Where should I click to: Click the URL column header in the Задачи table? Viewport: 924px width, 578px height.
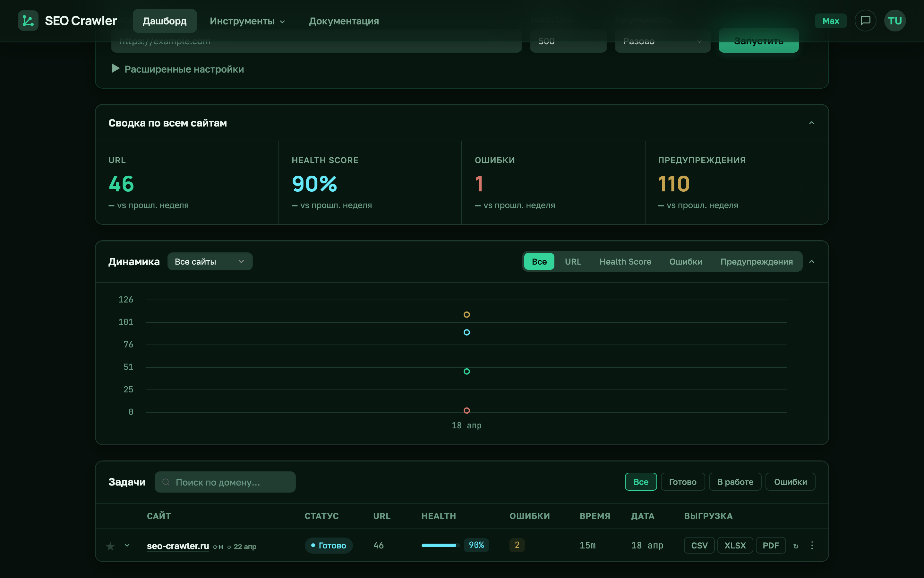pos(382,516)
